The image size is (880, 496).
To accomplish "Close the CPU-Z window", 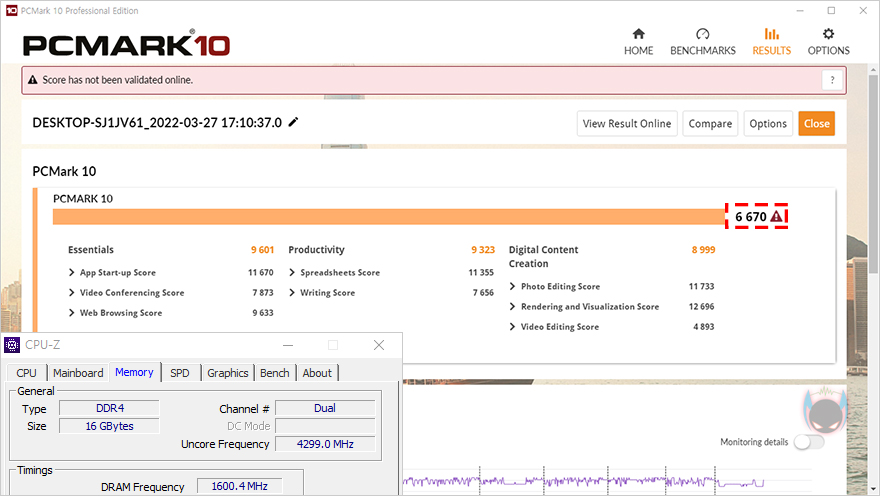I will point(379,345).
